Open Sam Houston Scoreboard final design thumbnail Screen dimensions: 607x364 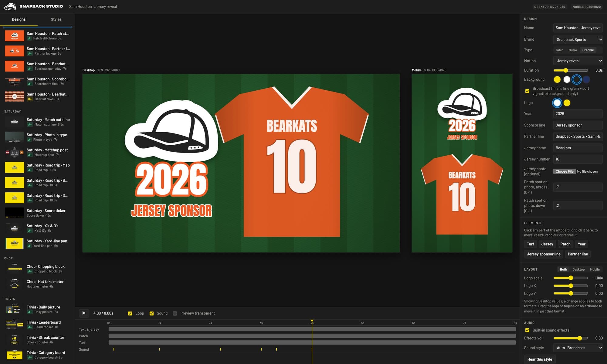15,81
